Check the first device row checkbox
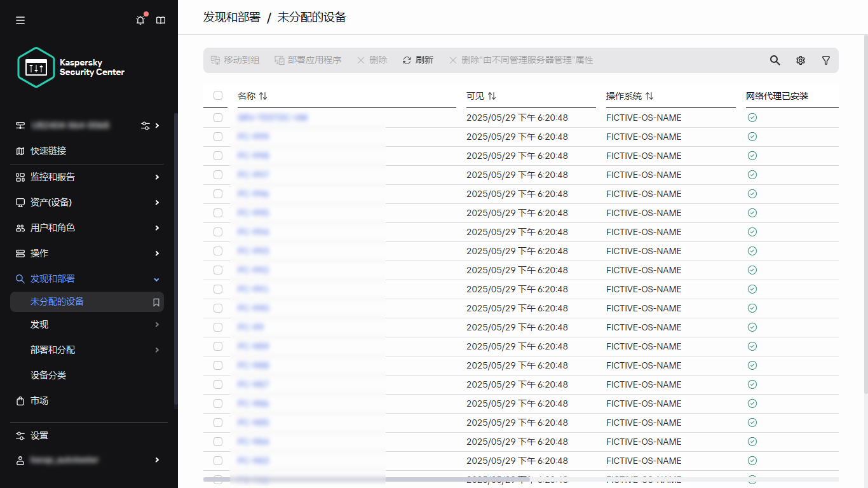Screen dimensions: 868x488 click(218, 118)
